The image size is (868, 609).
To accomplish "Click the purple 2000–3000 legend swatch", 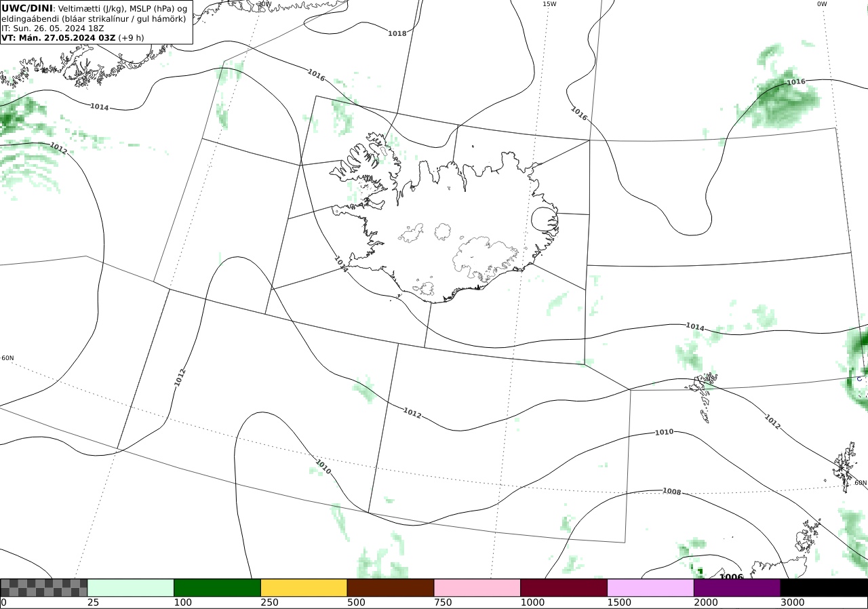I will click(x=737, y=587).
